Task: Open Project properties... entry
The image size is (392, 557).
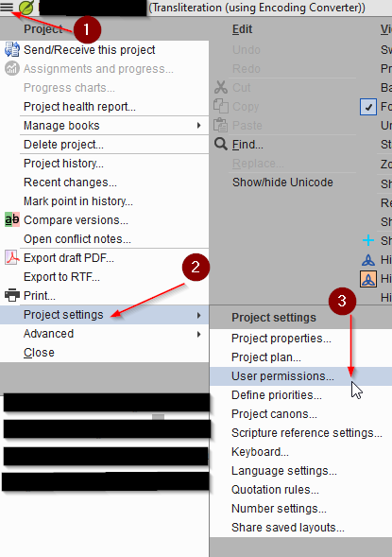Action: [281, 339]
